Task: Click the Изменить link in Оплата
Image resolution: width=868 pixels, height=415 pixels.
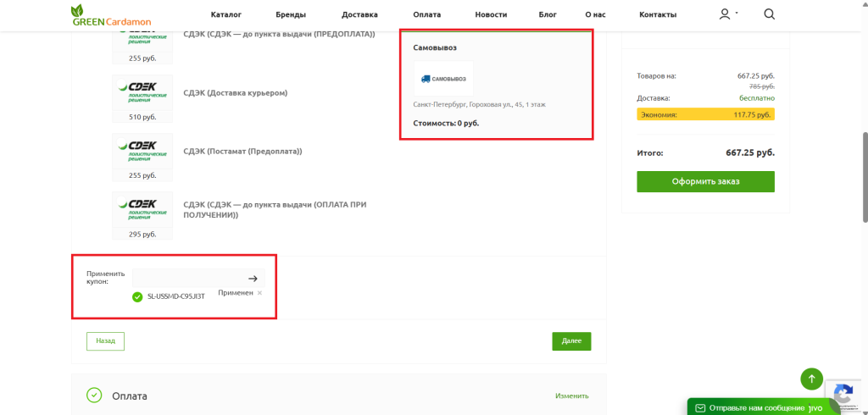Action: [x=572, y=396]
